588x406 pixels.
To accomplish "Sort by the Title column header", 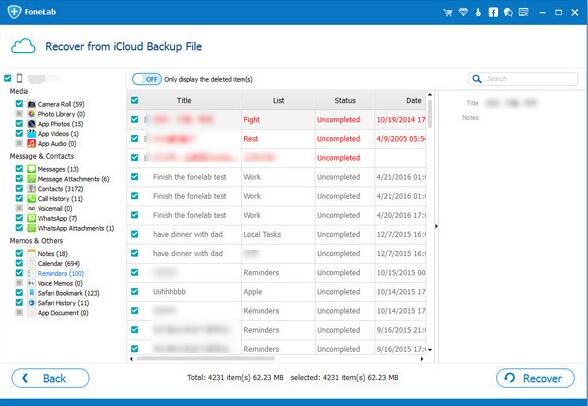I will [x=184, y=100].
